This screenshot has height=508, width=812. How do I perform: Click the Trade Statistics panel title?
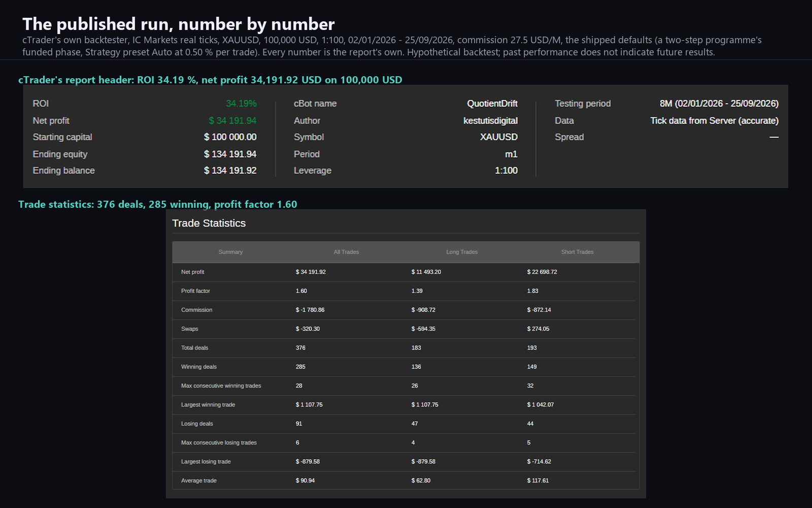pos(209,224)
